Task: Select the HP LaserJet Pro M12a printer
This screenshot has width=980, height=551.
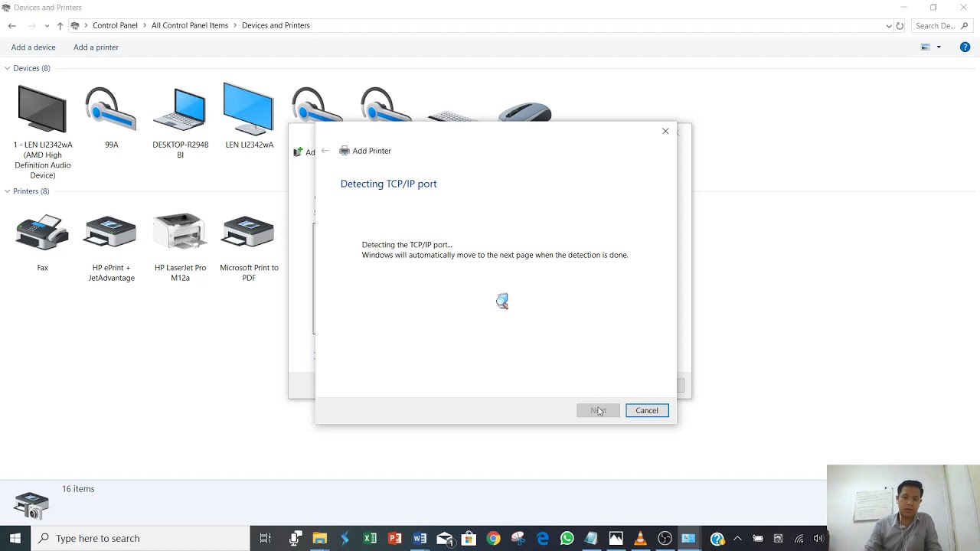Action: click(180, 233)
